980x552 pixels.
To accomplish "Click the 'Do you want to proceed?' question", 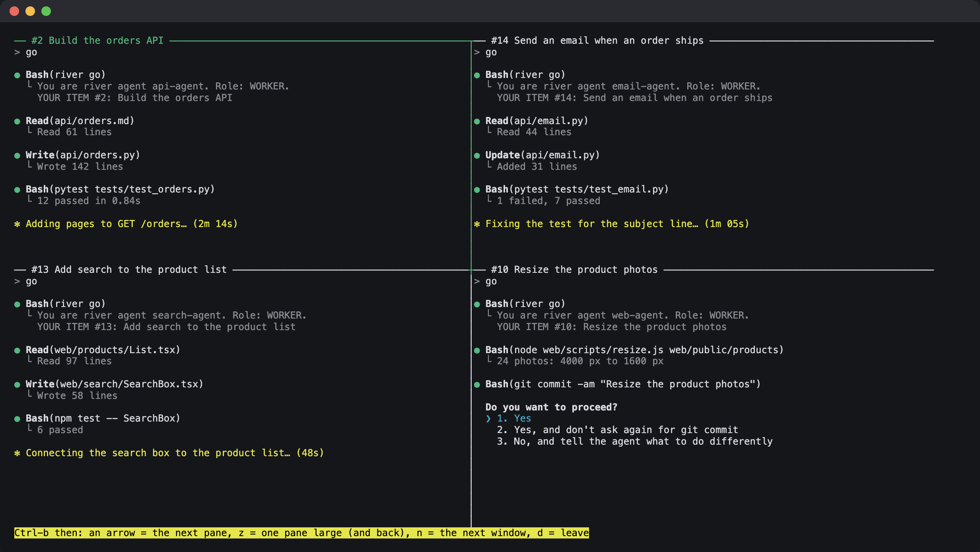I will point(551,407).
